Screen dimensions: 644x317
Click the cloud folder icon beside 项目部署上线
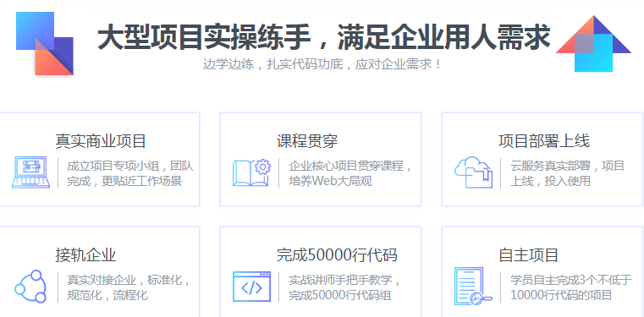point(474,172)
